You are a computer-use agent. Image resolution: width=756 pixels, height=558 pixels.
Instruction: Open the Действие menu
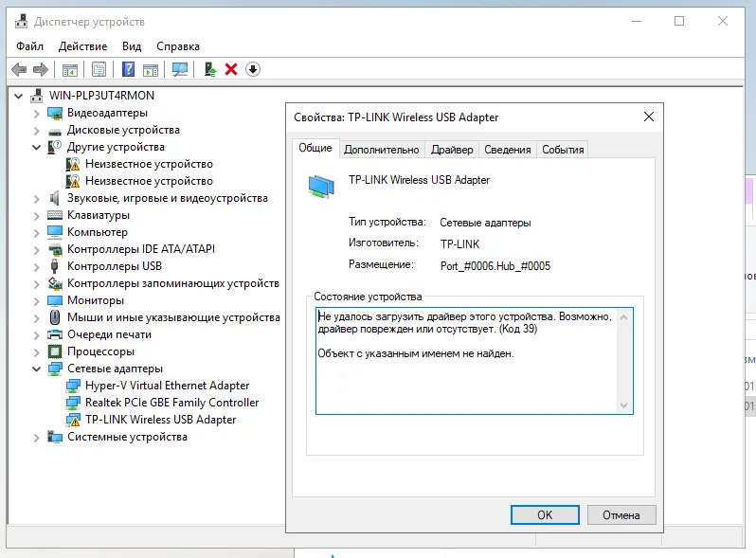click(x=83, y=46)
